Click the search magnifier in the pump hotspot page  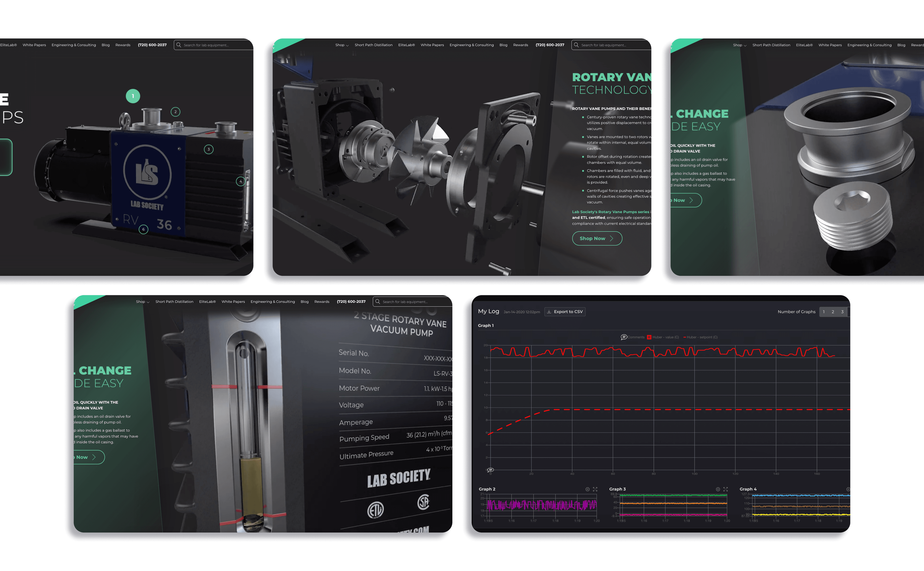coord(179,45)
